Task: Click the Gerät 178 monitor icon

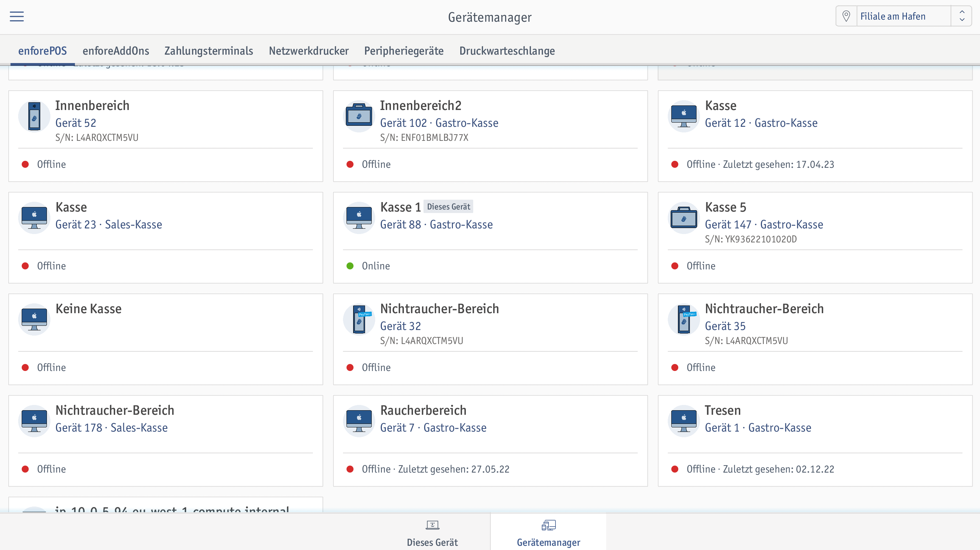Action: (34, 421)
